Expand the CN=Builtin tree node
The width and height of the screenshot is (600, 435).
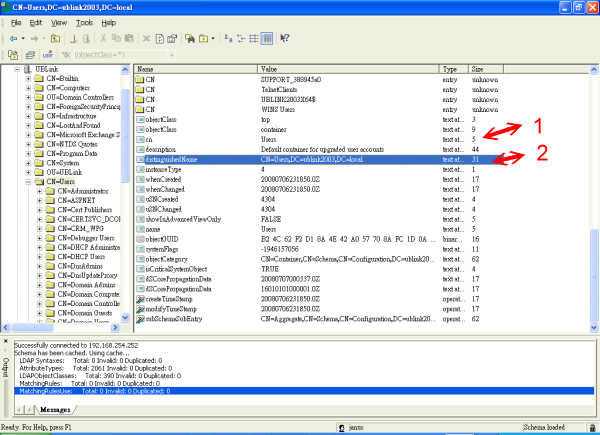(x=28, y=78)
